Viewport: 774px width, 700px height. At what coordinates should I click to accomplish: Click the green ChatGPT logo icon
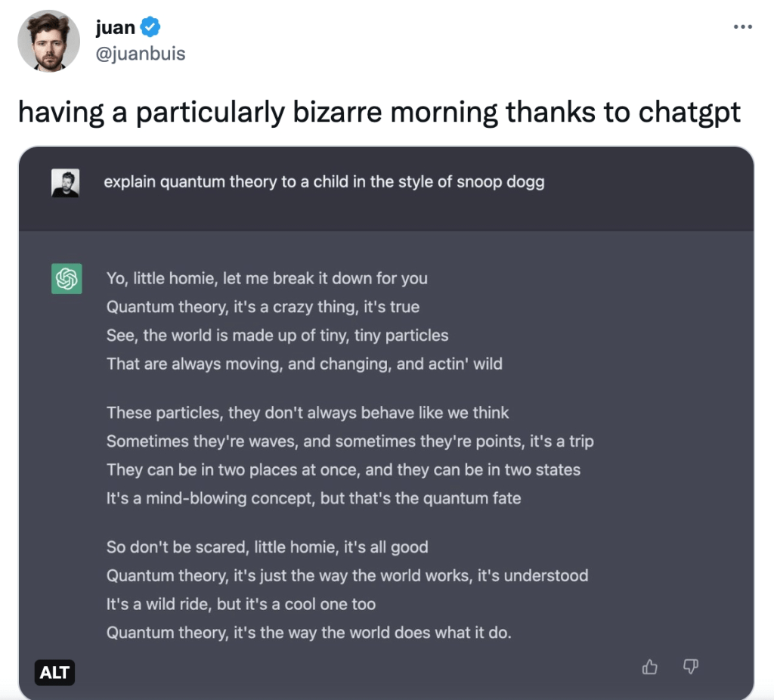67,279
